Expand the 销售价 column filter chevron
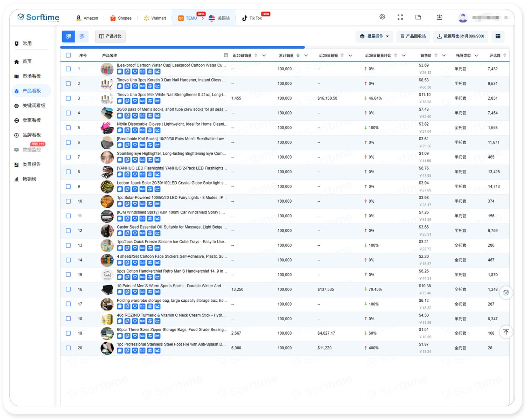The image size is (525, 420). [x=444, y=55]
